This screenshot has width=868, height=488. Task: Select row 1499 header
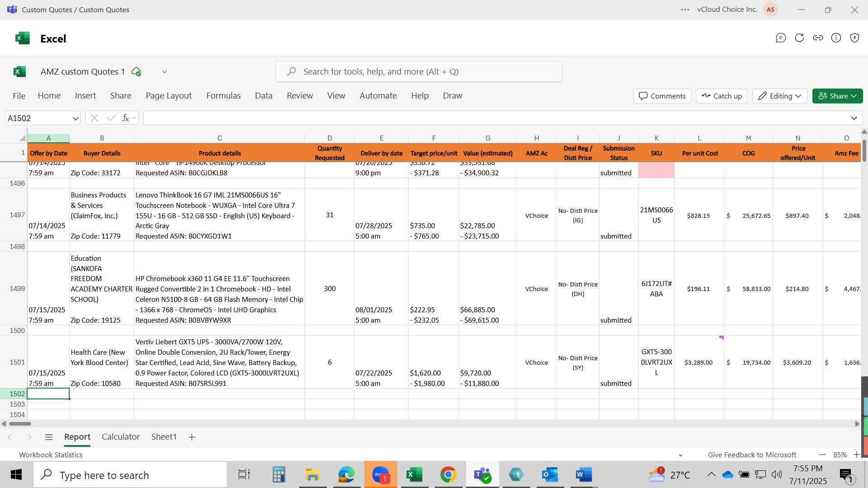14,288
